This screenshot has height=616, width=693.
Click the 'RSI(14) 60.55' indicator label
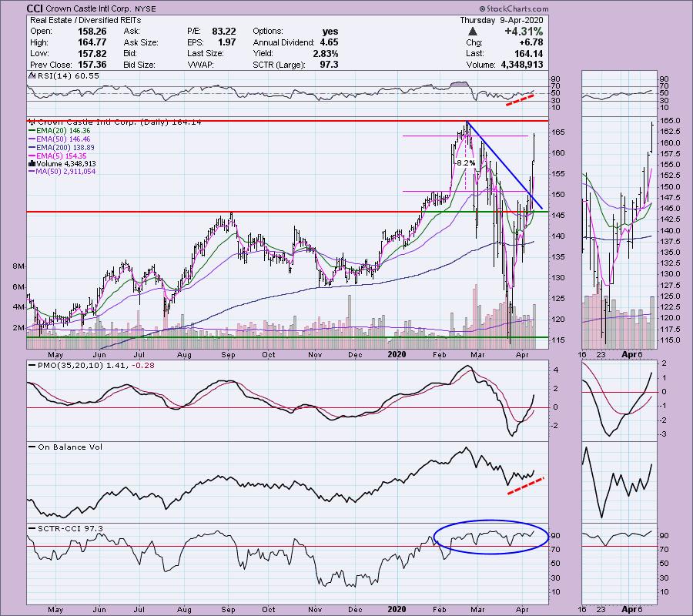pyautogui.click(x=69, y=75)
